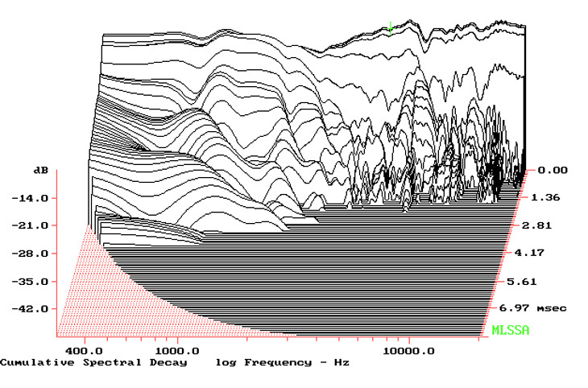Select the 4.17 time axis label
Screen dimensions: 588x388
[x=527, y=254]
